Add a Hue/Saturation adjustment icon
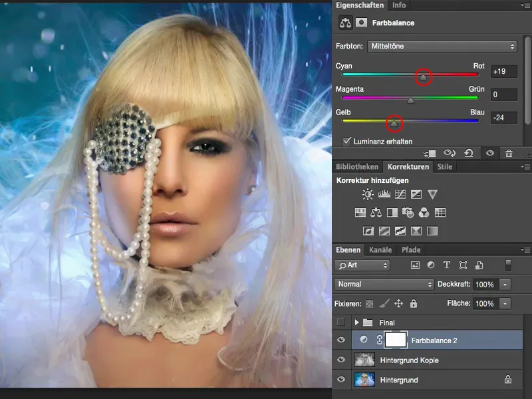This screenshot has width=532, height=399. pos(360,213)
